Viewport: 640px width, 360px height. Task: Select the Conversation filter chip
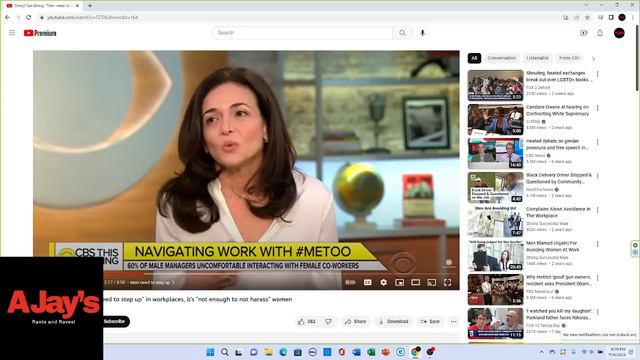tap(502, 58)
